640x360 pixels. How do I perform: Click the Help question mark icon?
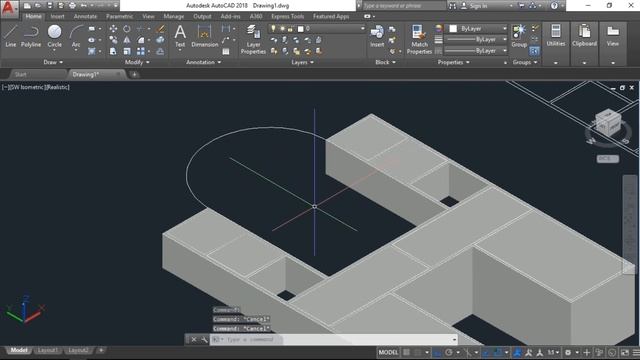click(554, 6)
